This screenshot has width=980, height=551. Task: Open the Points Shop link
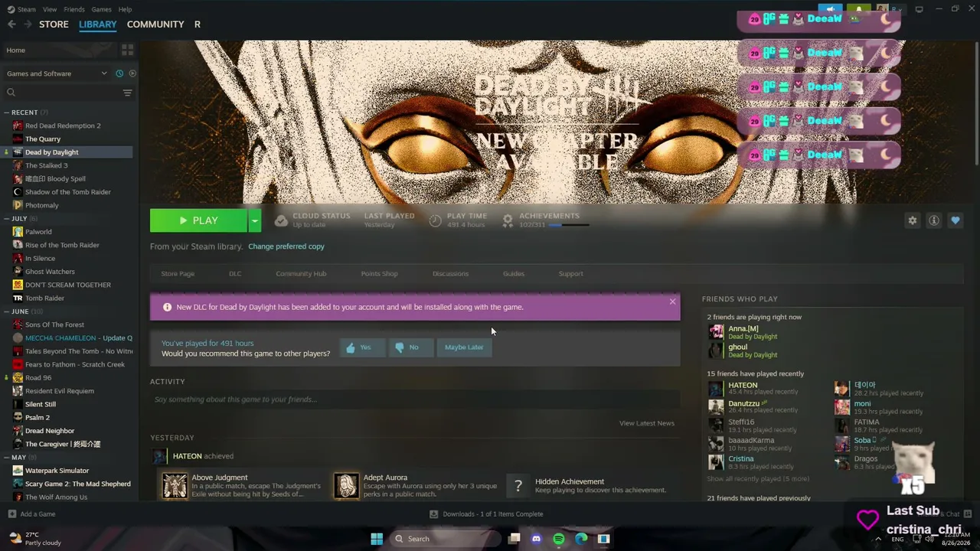(x=379, y=273)
